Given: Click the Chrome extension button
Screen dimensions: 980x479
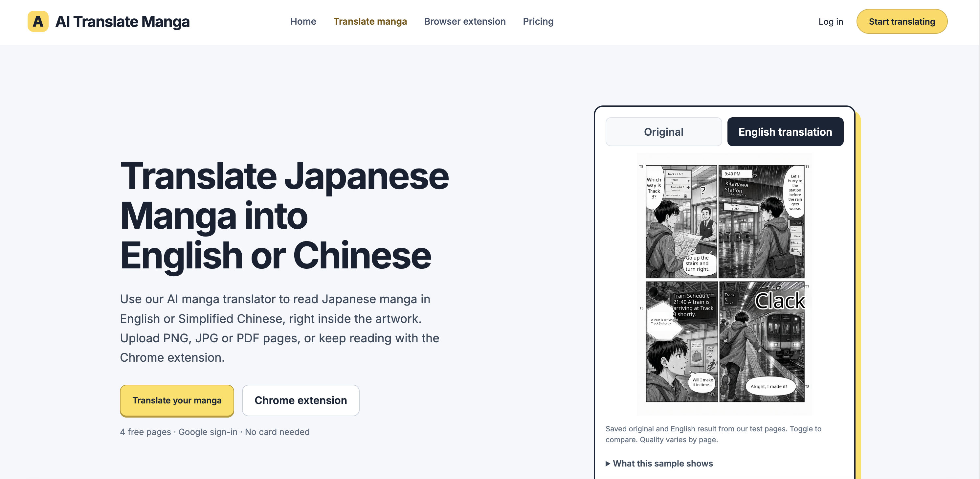Looking at the screenshot, I should pyautogui.click(x=301, y=400).
